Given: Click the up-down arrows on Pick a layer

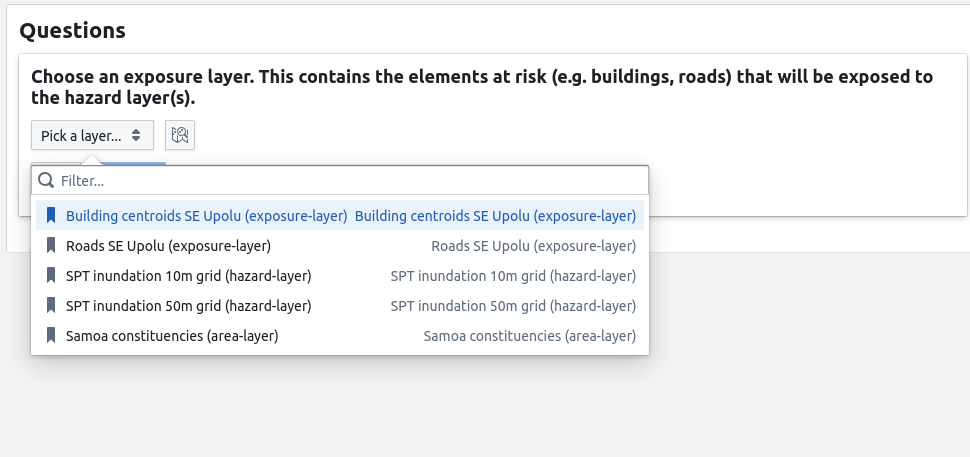Looking at the screenshot, I should point(136,135).
